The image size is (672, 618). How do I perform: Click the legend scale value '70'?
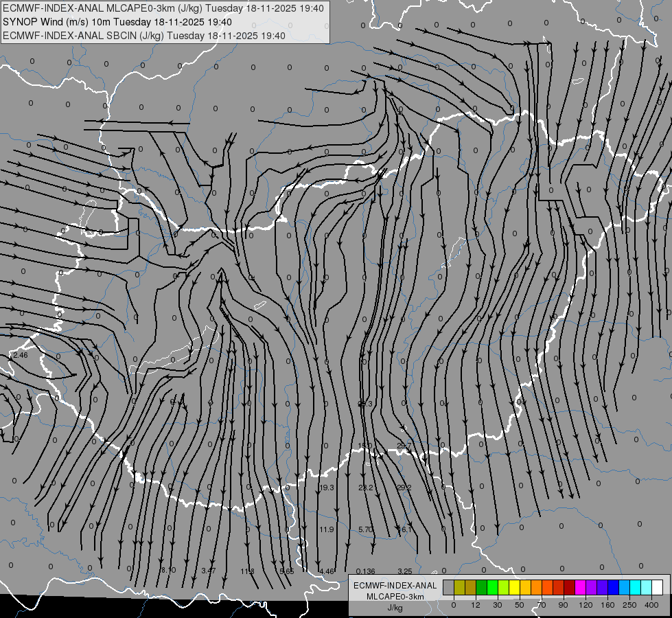click(542, 605)
